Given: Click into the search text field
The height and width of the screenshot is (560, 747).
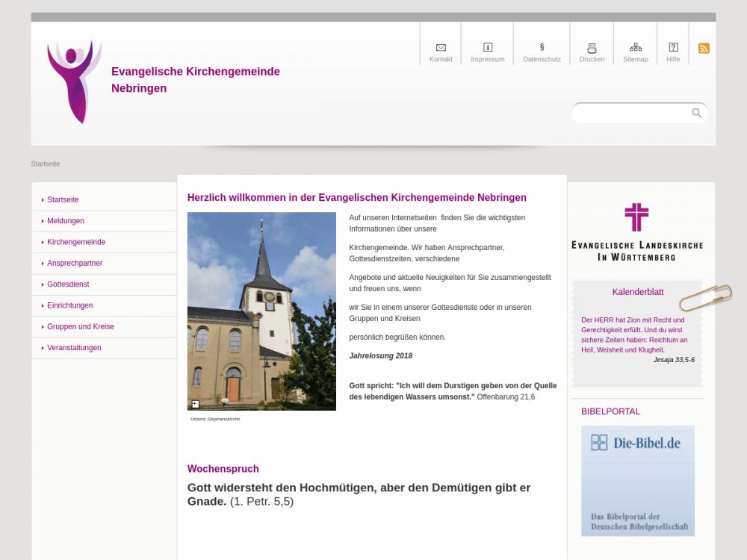Looking at the screenshot, I should [x=631, y=113].
